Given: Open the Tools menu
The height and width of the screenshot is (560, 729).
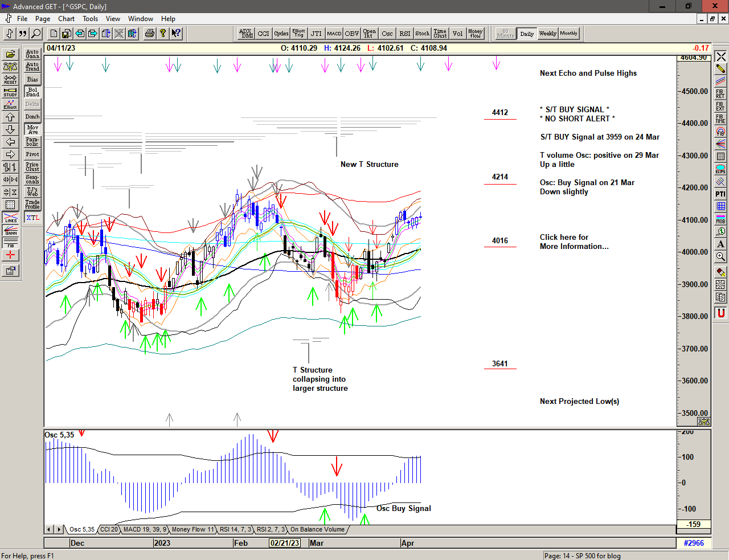Looking at the screenshot, I should tap(90, 19).
